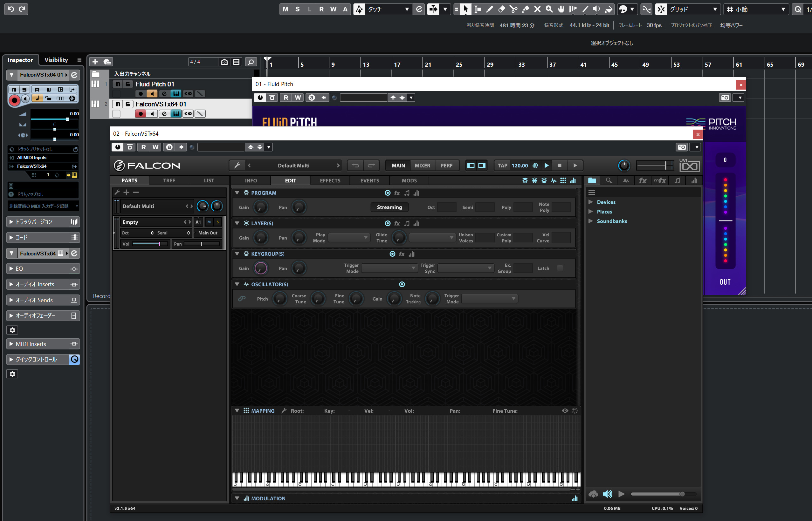Open the MODS tab in Falcon
812x521 pixels.
[x=409, y=181]
